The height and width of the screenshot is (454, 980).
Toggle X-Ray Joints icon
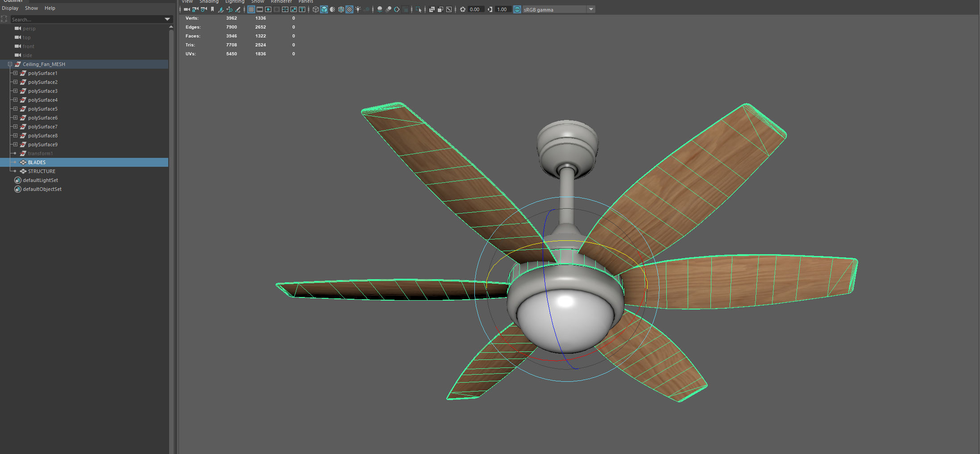(449, 9)
